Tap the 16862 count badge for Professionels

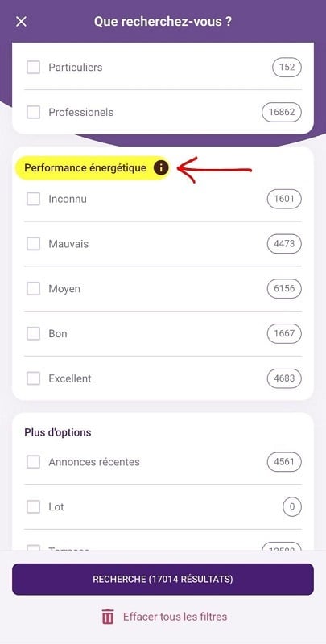282,112
